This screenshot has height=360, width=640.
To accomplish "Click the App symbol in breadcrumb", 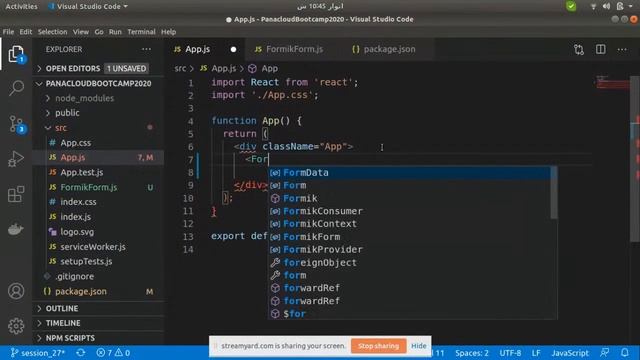I will point(263,68).
